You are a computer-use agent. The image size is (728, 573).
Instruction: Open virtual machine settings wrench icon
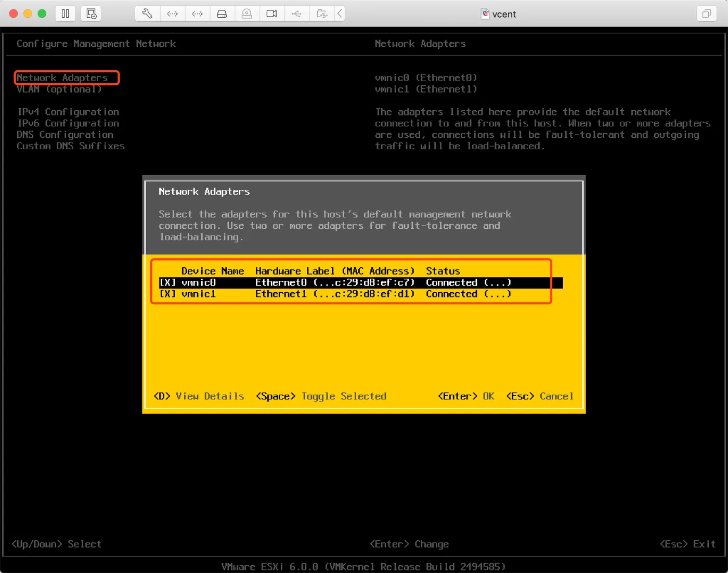pyautogui.click(x=147, y=14)
